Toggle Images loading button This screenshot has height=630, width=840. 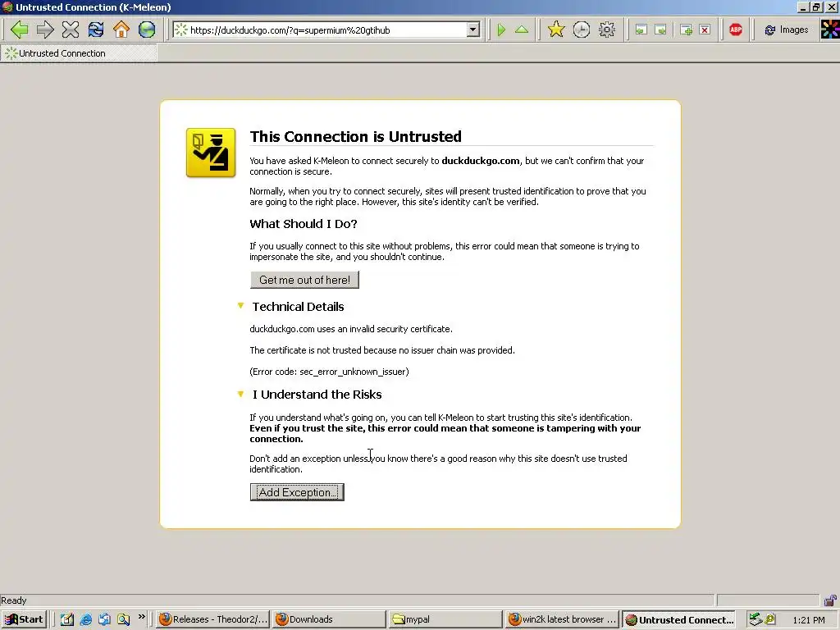click(786, 30)
